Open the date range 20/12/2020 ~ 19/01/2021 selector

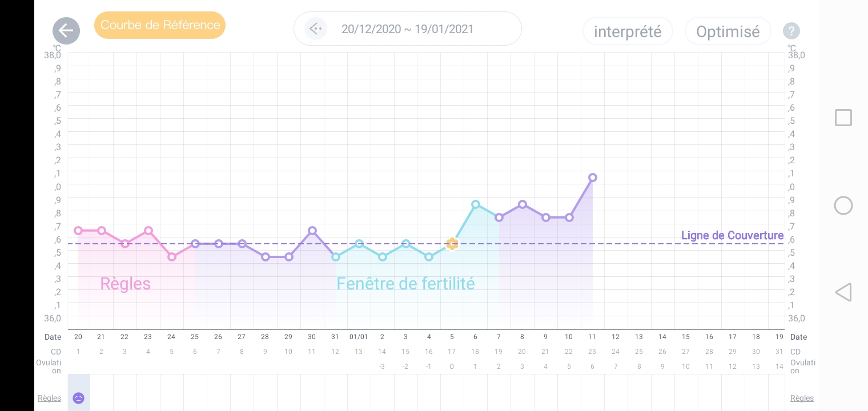click(408, 29)
